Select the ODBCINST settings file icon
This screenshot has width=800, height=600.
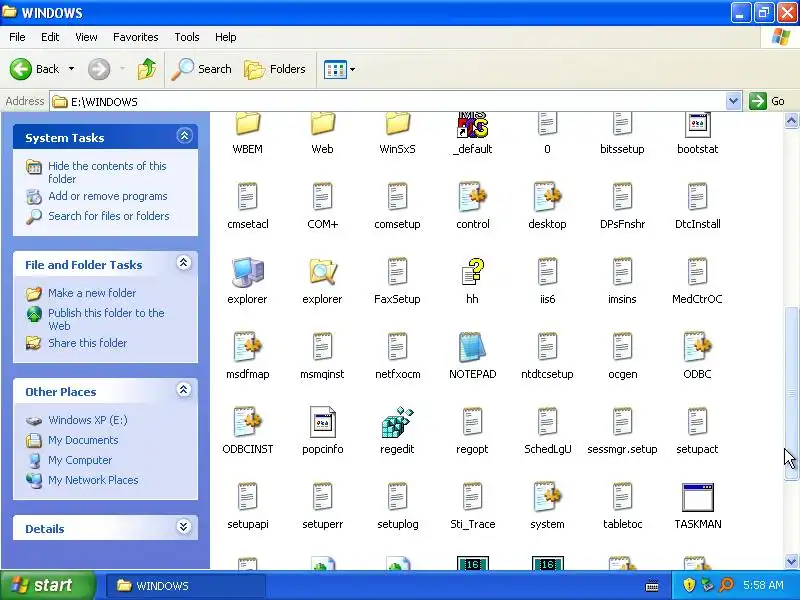[x=247, y=422]
